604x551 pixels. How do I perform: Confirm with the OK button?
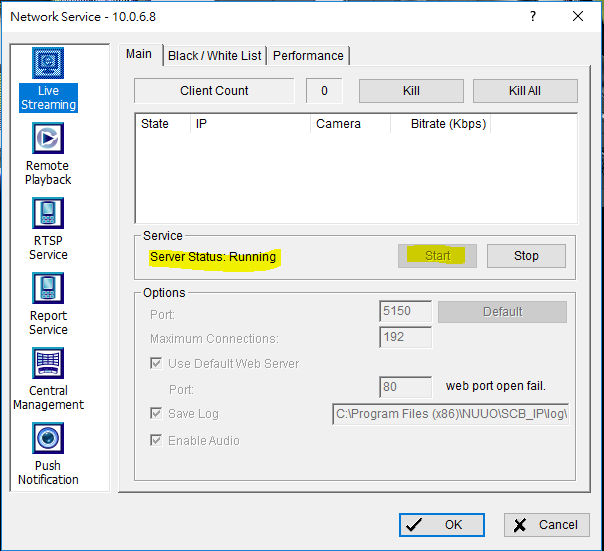click(x=441, y=525)
